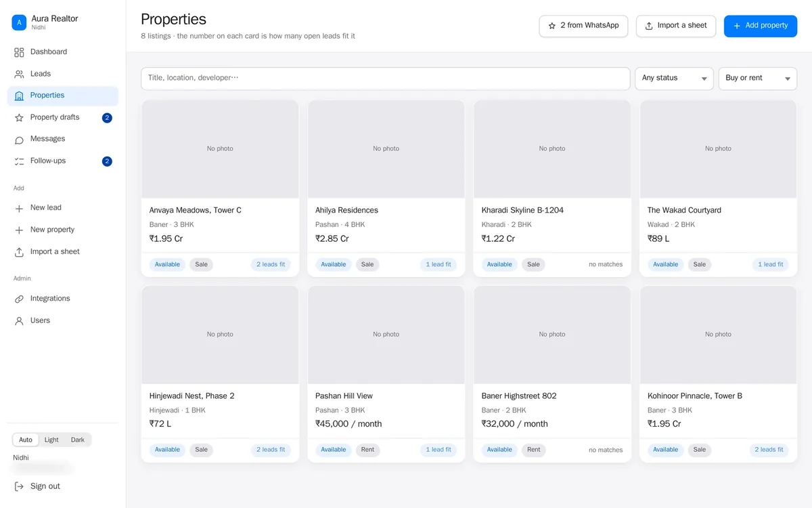Open Messages page

click(x=63, y=139)
